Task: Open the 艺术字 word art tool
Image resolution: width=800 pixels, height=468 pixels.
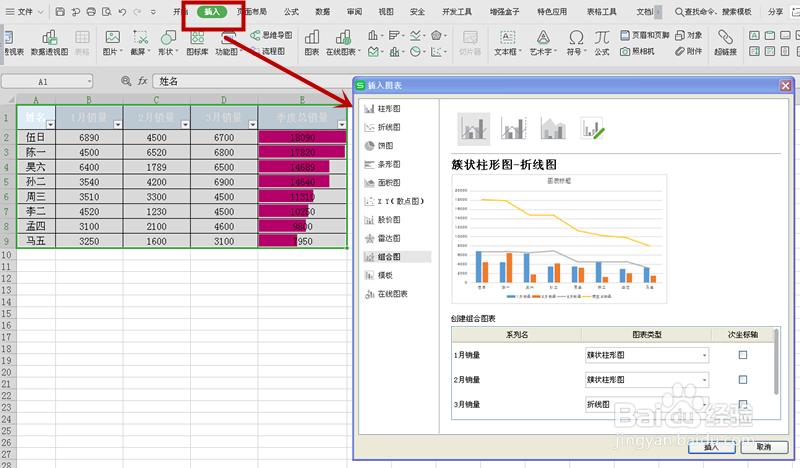Action: [x=543, y=43]
